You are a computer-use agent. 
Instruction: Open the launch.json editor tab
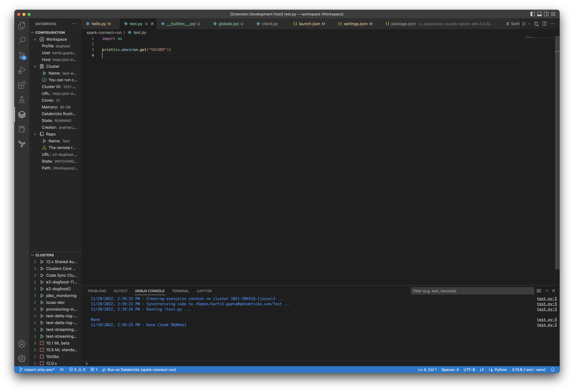coord(309,24)
